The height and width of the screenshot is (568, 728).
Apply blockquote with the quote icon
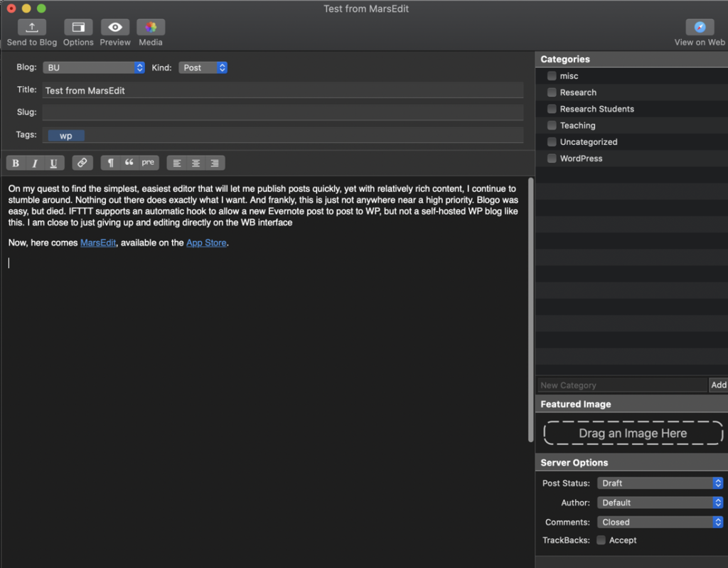click(129, 163)
